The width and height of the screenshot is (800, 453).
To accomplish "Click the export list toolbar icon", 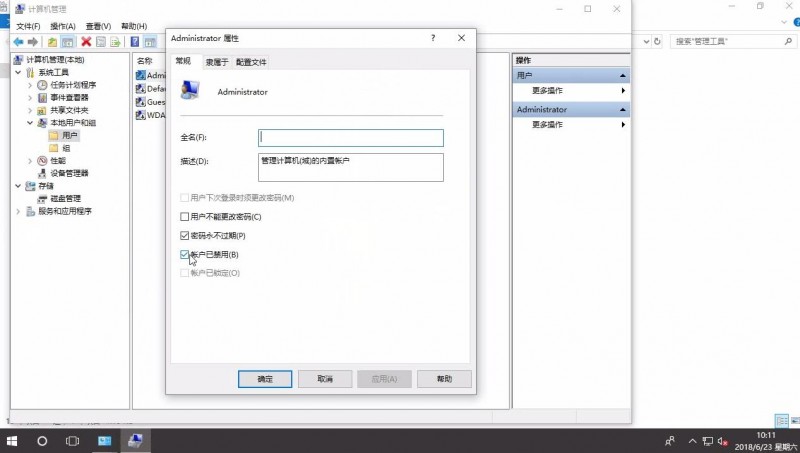I will pos(115,42).
